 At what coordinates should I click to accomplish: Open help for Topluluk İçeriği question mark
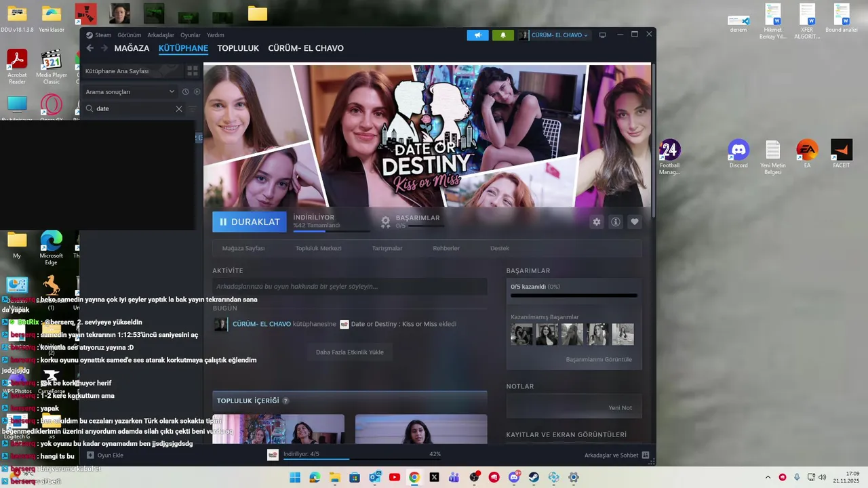285,401
